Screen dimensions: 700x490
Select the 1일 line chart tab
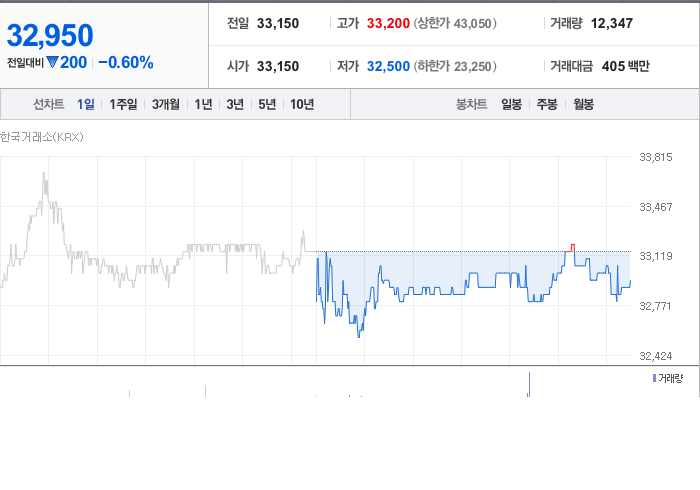click(x=86, y=104)
